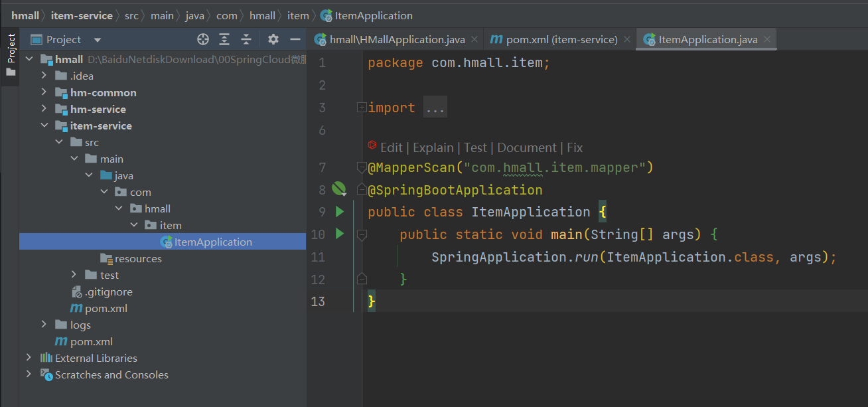
Task: Click the @SpringBootApplication annotation
Action: 455,190
